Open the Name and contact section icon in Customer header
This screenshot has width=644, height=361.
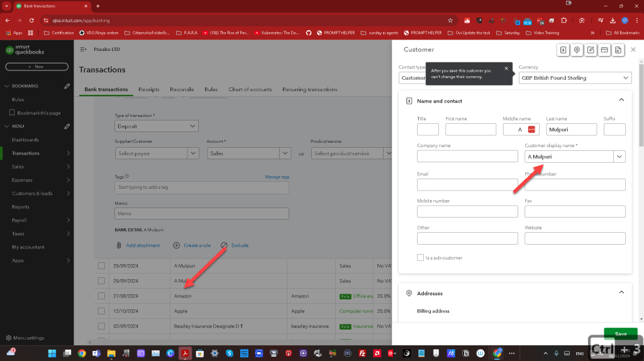563,50
